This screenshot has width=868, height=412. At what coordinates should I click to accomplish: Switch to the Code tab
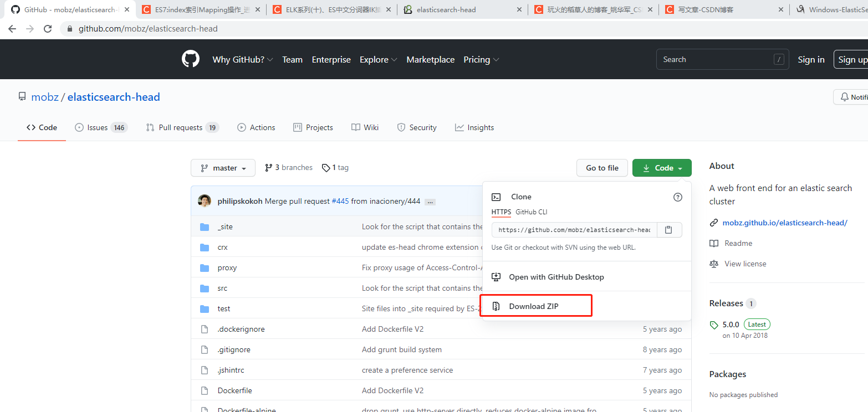tap(42, 127)
